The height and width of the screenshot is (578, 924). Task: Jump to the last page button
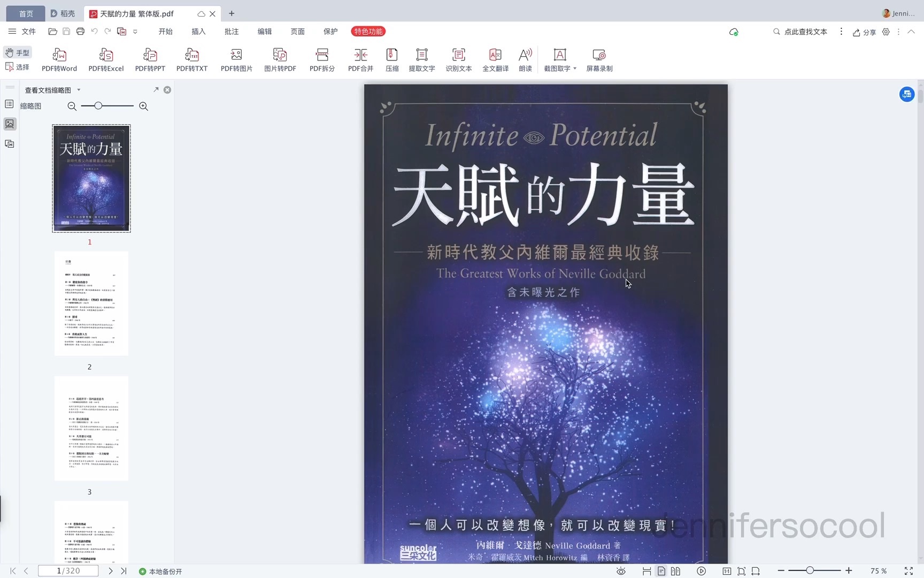point(124,571)
